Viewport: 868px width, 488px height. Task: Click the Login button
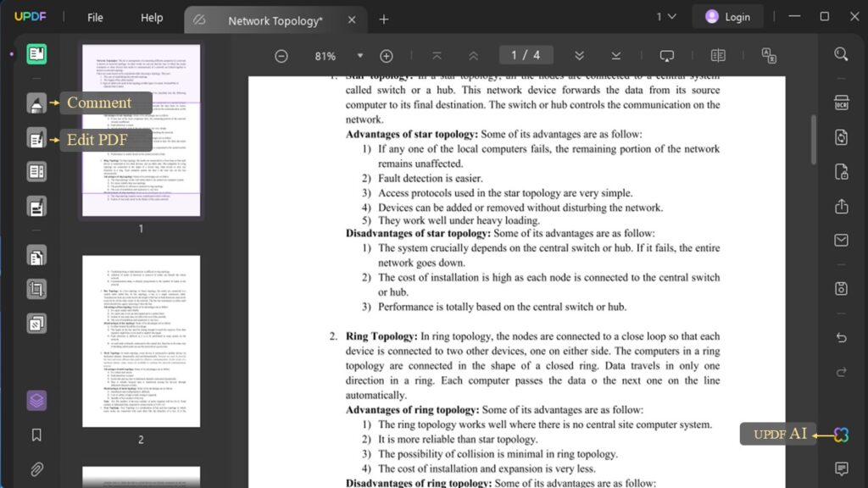(x=728, y=17)
